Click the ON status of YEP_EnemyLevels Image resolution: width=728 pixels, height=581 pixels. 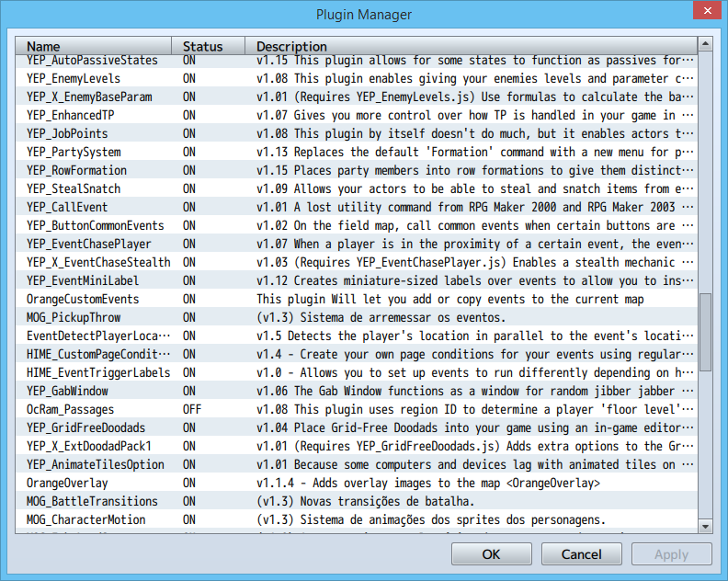pos(189,78)
